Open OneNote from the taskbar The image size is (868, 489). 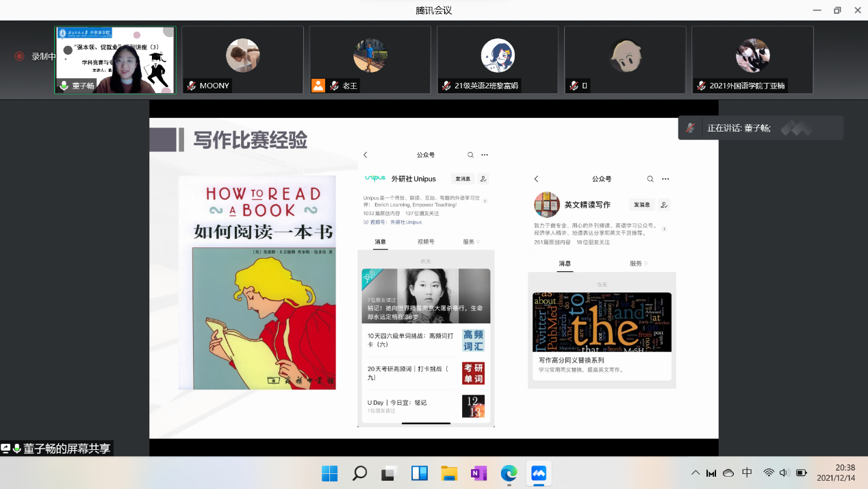[x=478, y=473]
